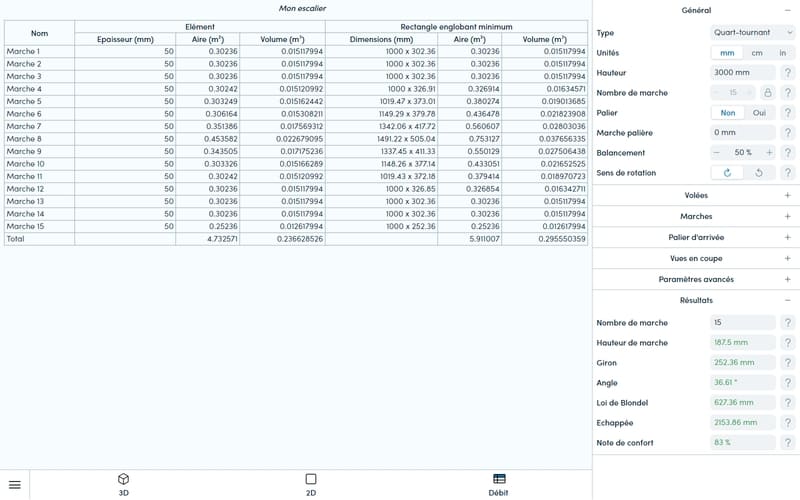Select the Marche 8 row name
The image size is (800, 500).
(24, 139)
